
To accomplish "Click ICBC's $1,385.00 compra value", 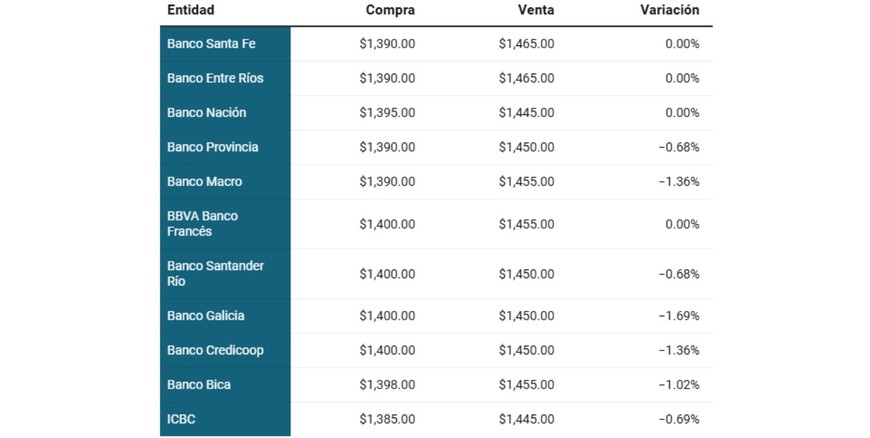I will 387,419.
